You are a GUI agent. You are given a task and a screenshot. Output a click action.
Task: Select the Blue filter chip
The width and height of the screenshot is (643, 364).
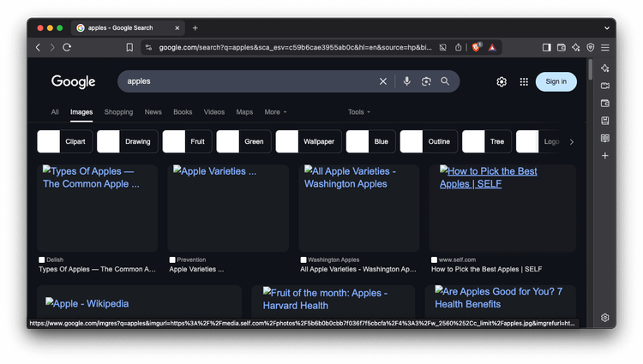(x=370, y=141)
